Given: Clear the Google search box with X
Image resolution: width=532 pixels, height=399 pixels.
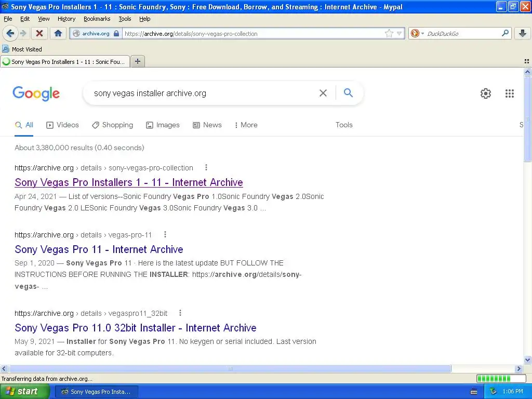Looking at the screenshot, I should tap(323, 93).
